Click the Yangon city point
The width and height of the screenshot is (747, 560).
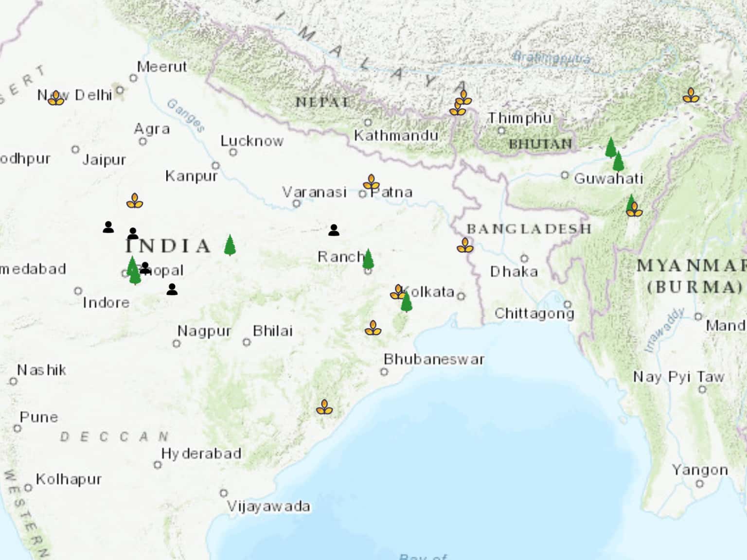pyautogui.click(x=699, y=484)
